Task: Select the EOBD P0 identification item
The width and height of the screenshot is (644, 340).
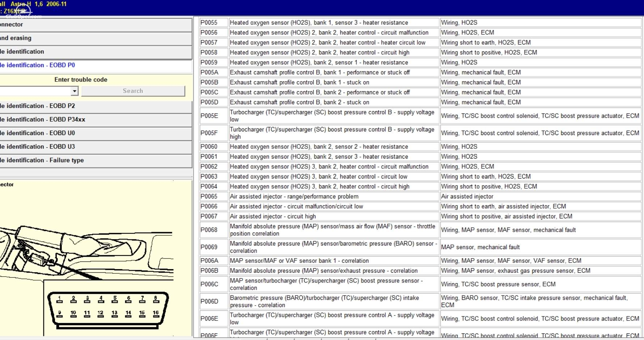Action: tap(96, 65)
